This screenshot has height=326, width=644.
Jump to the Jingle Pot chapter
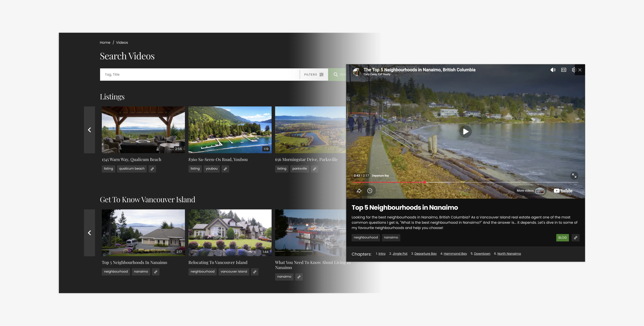click(x=400, y=254)
